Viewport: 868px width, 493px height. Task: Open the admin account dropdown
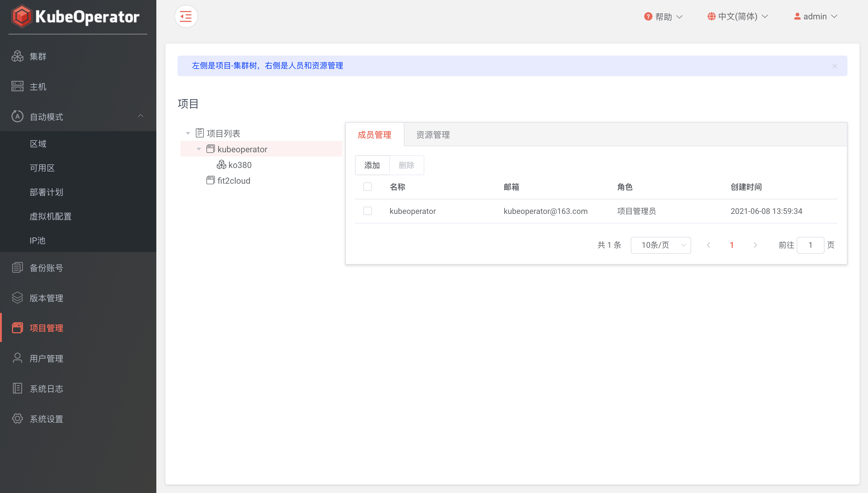(x=815, y=16)
